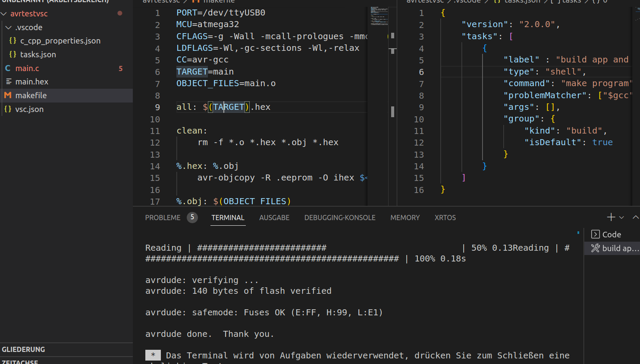The height and width of the screenshot is (364, 640).
Task: Collapse the .vscode folder
Action: pyautogui.click(x=8, y=27)
